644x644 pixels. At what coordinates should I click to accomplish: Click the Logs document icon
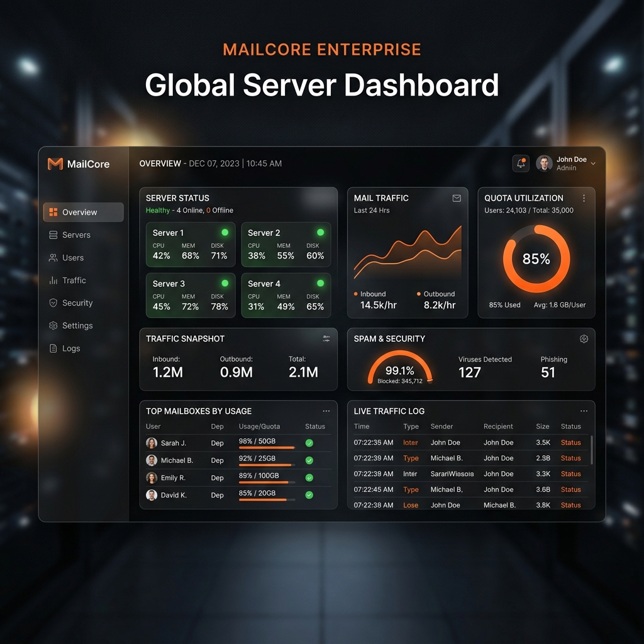click(53, 348)
